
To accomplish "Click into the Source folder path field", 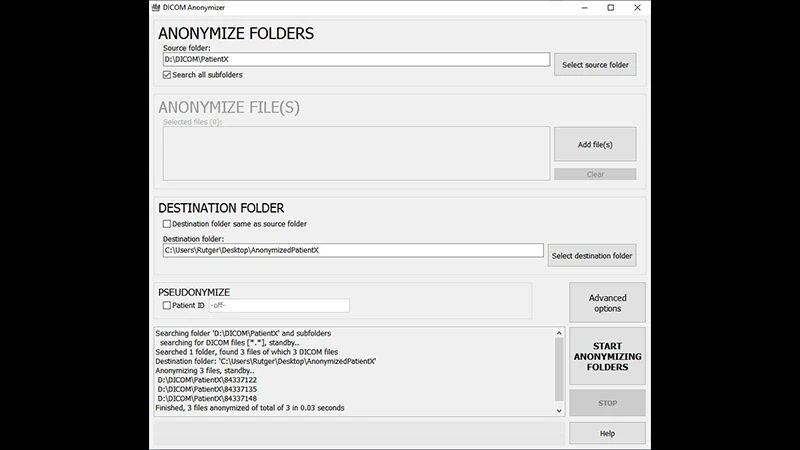I will pyautogui.click(x=355, y=60).
